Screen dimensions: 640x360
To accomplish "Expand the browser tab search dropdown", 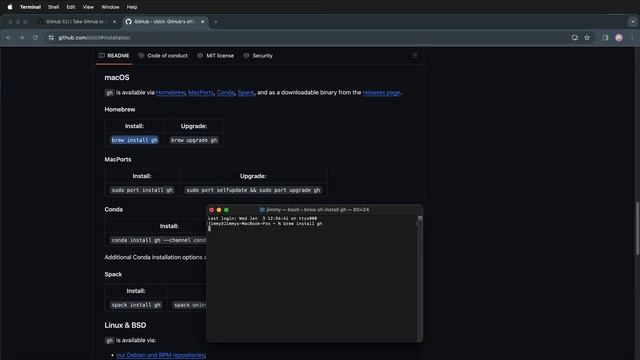I will (633, 22).
